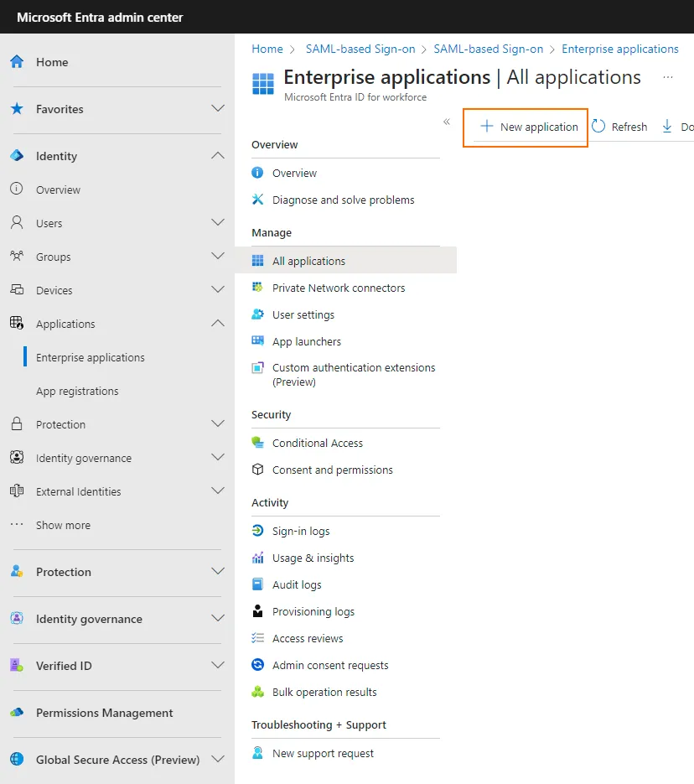Click the Download arrow icon in toolbar
This screenshot has height=784, width=694.
(x=667, y=127)
